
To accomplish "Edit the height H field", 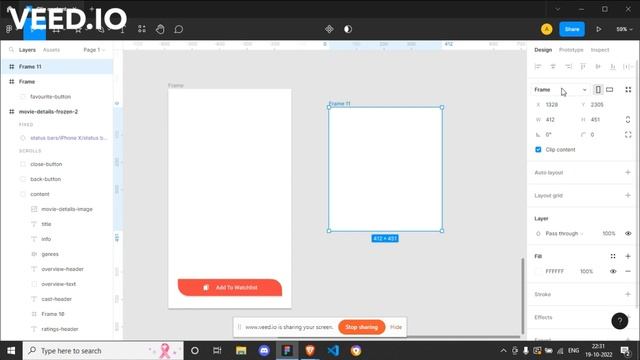I will (600, 120).
